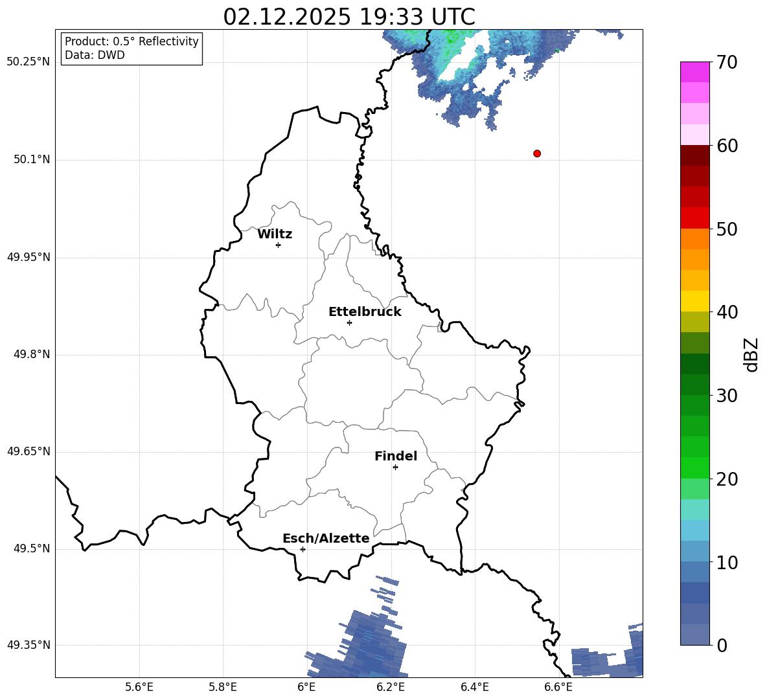Click the Esch/Alzette station cross marker
The width and height of the screenshot is (767, 700).
point(303,549)
